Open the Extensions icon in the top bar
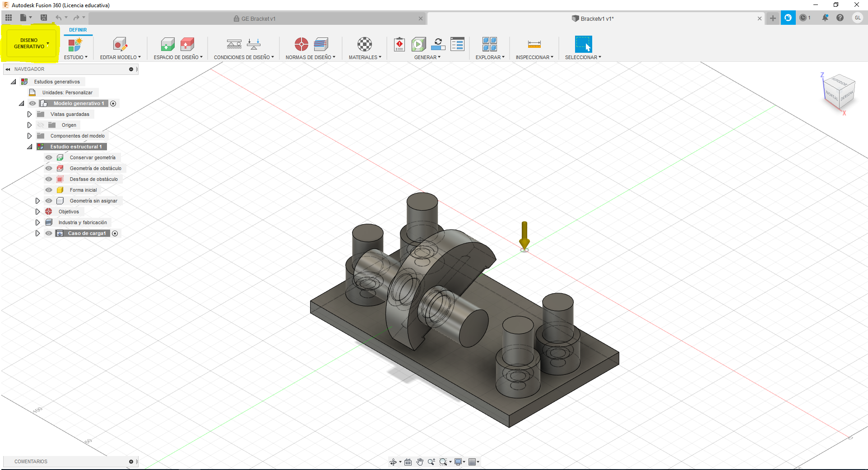Screen dimensions: 868x470 [x=788, y=18]
